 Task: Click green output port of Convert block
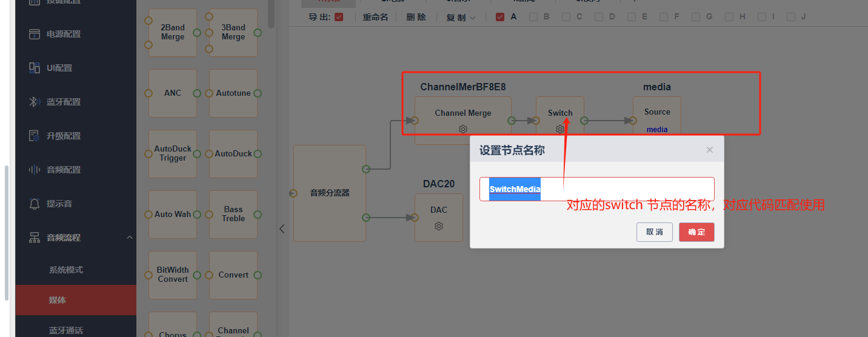click(x=258, y=275)
